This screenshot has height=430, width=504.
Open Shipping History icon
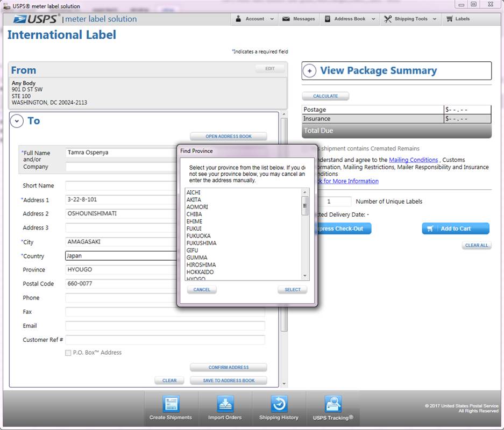(279, 404)
